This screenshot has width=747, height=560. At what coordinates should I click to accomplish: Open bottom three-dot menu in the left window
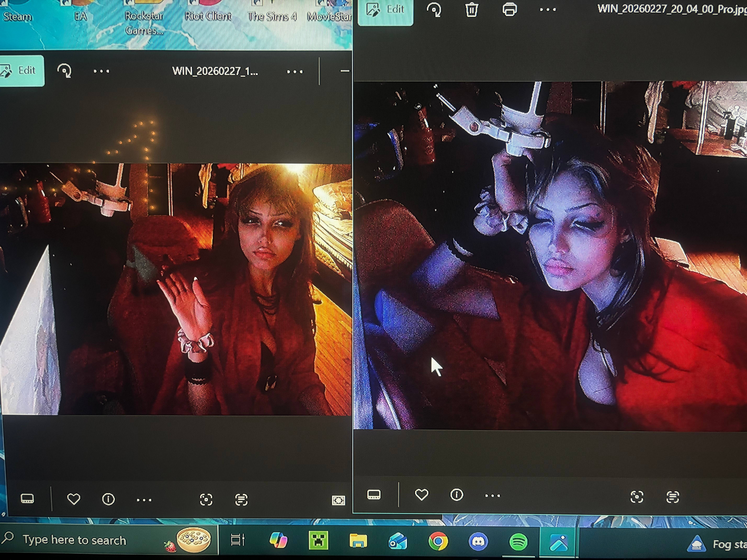[x=144, y=500]
